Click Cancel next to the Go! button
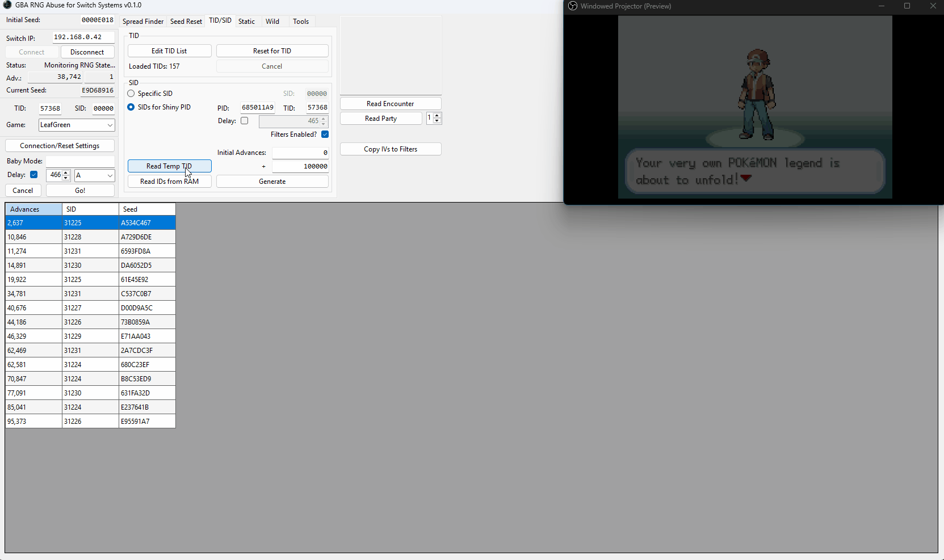Viewport: 944px width, 560px height. pyautogui.click(x=23, y=191)
